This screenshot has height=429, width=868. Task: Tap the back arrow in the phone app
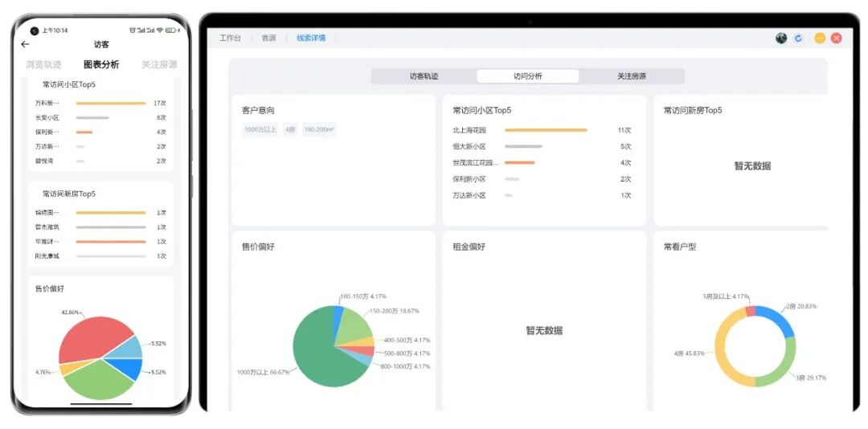tap(25, 44)
